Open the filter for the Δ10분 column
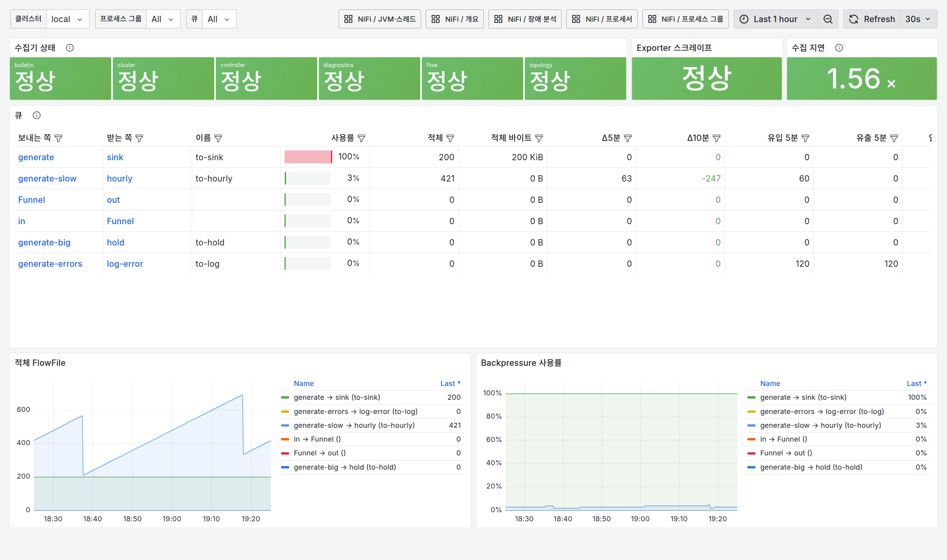This screenshot has height=560, width=947. pos(717,138)
